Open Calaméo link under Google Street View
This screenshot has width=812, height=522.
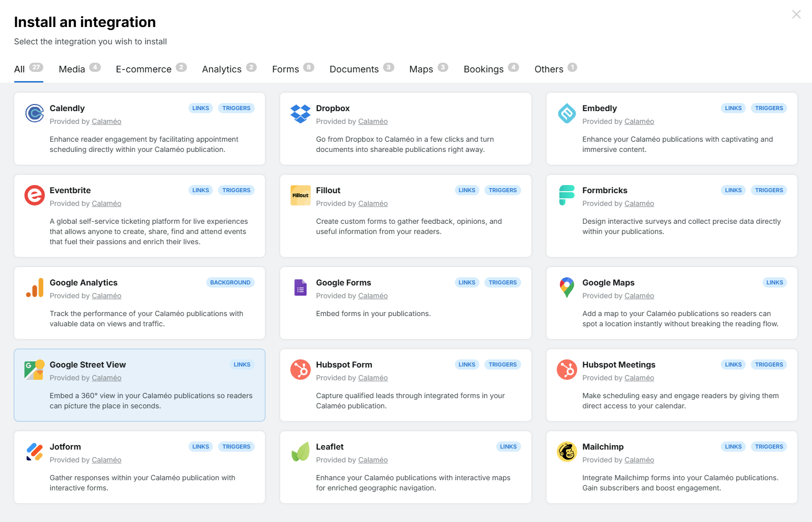106,378
